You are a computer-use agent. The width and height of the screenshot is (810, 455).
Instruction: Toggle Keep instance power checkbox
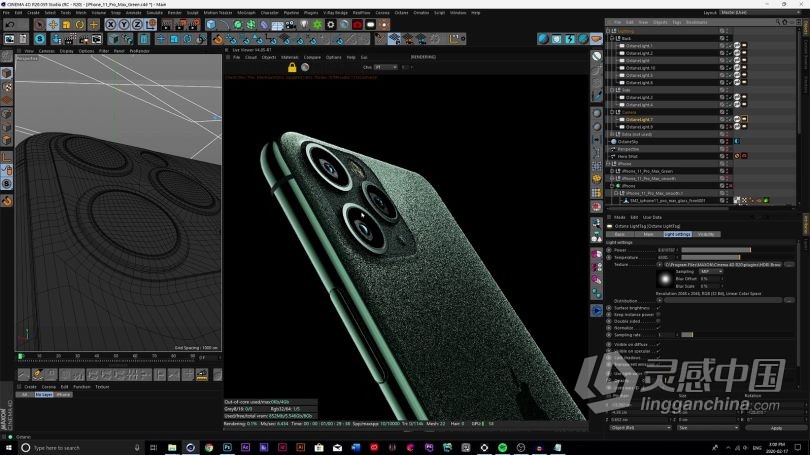[658, 315]
